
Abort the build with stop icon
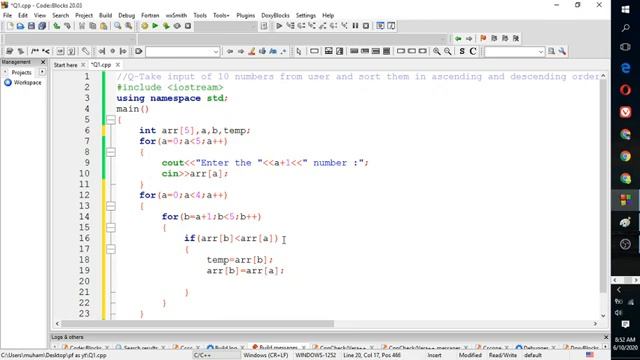(188, 26)
